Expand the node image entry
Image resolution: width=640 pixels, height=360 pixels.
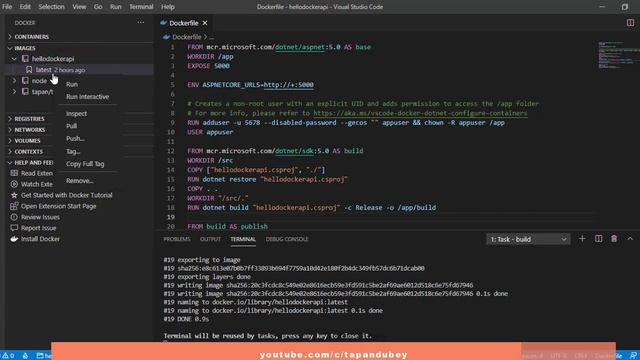tap(15, 80)
